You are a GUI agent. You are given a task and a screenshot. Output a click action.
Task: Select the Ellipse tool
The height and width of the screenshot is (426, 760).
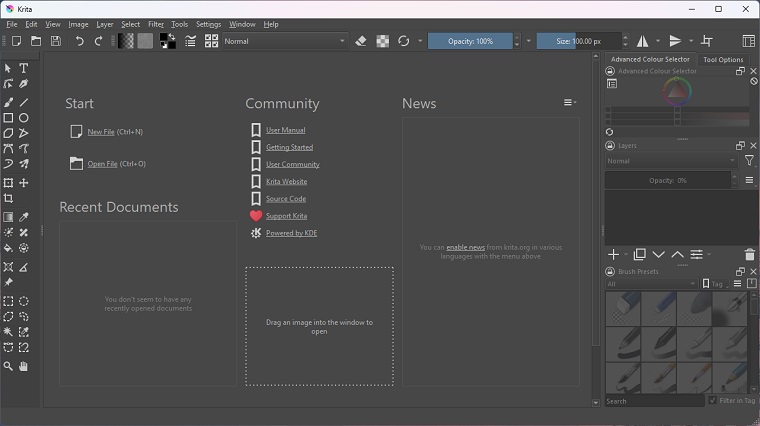click(x=23, y=118)
